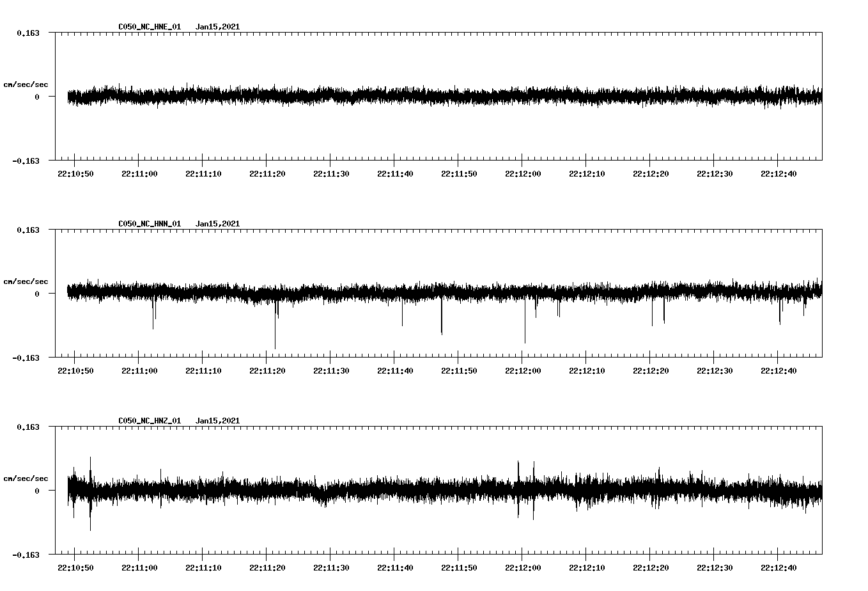Image resolution: width=868 pixels, height=591 pixels.
Task: Click the 22:11:30 time label under the middle plot
Action: click(332, 369)
